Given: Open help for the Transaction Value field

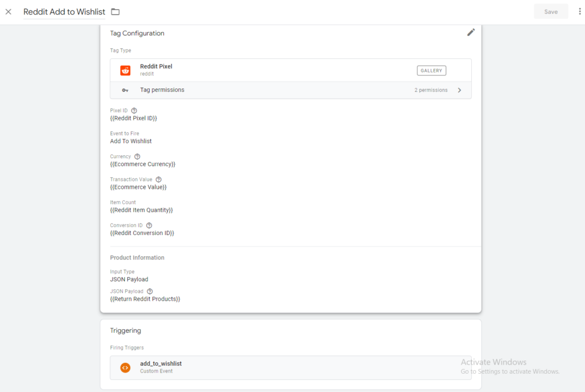Looking at the screenshot, I should coord(159,179).
